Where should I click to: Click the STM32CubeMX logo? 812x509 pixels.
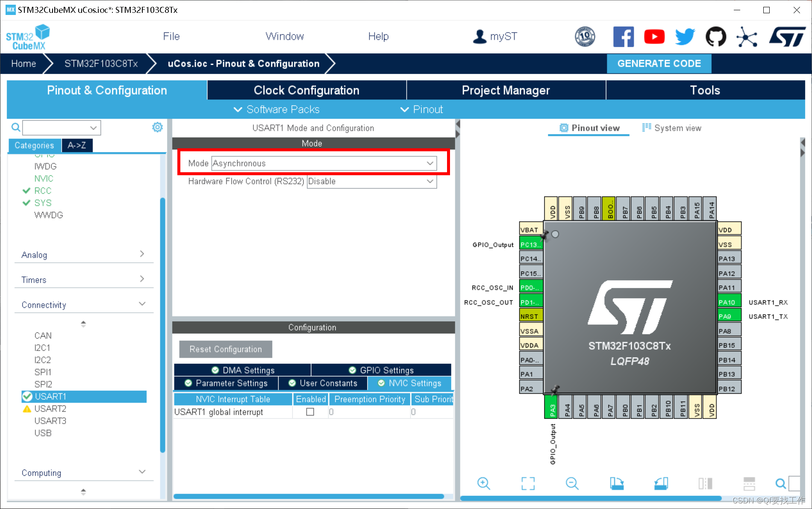pyautogui.click(x=28, y=38)
